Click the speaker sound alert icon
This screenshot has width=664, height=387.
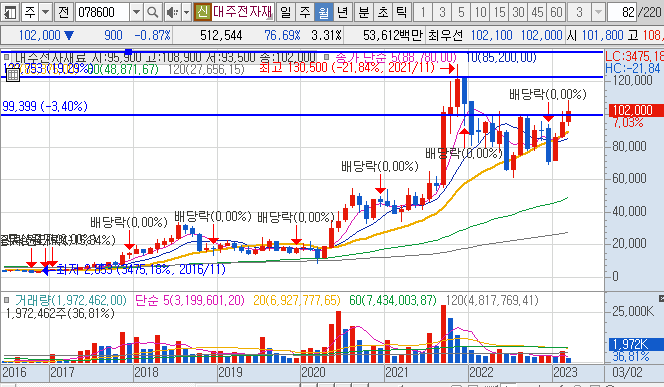coord(172,12)
